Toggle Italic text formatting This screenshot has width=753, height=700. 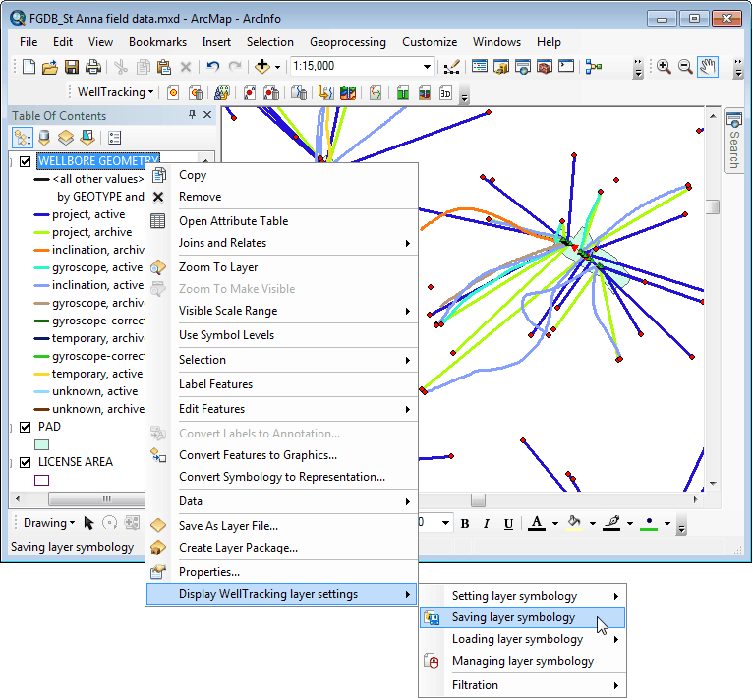(x=487, y=524)
